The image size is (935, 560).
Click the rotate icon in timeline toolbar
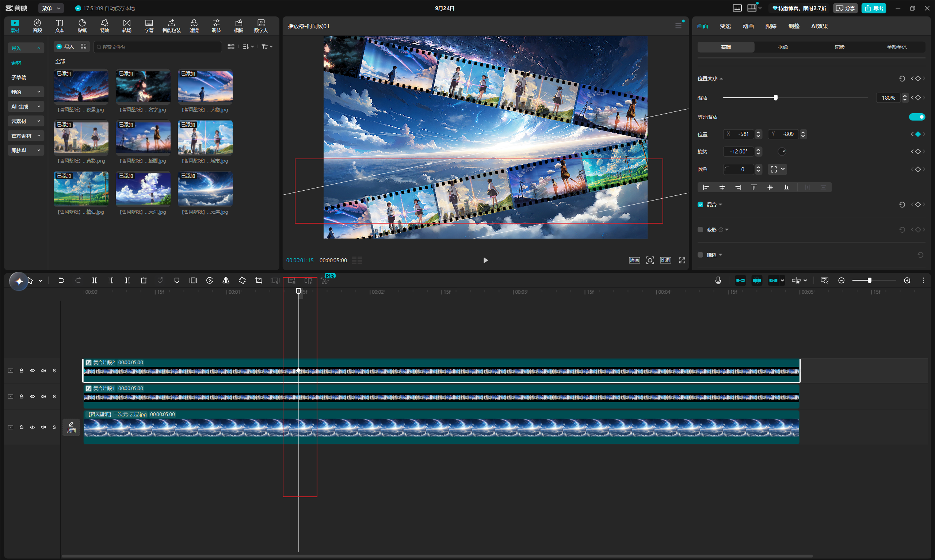point(242,281)
